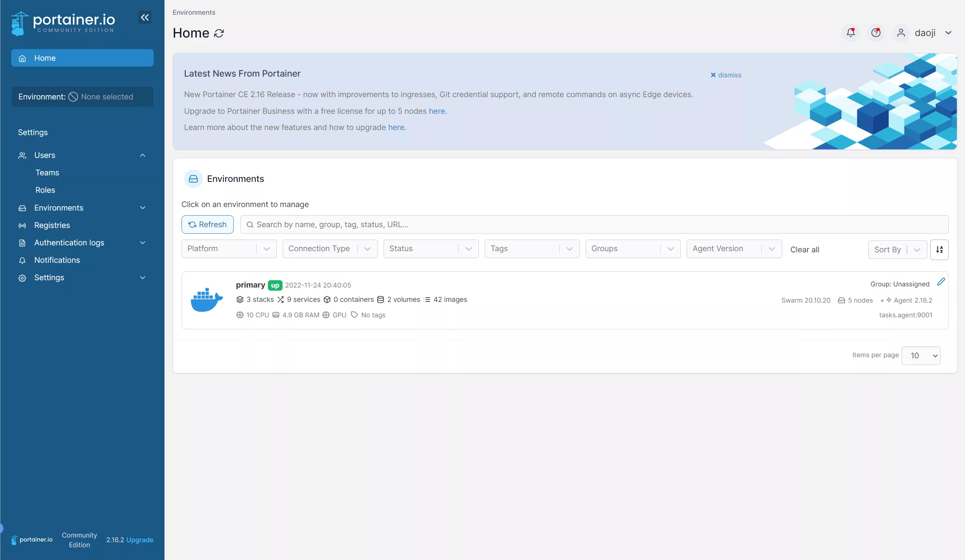Open Users in the sidebar

point(45,155)
